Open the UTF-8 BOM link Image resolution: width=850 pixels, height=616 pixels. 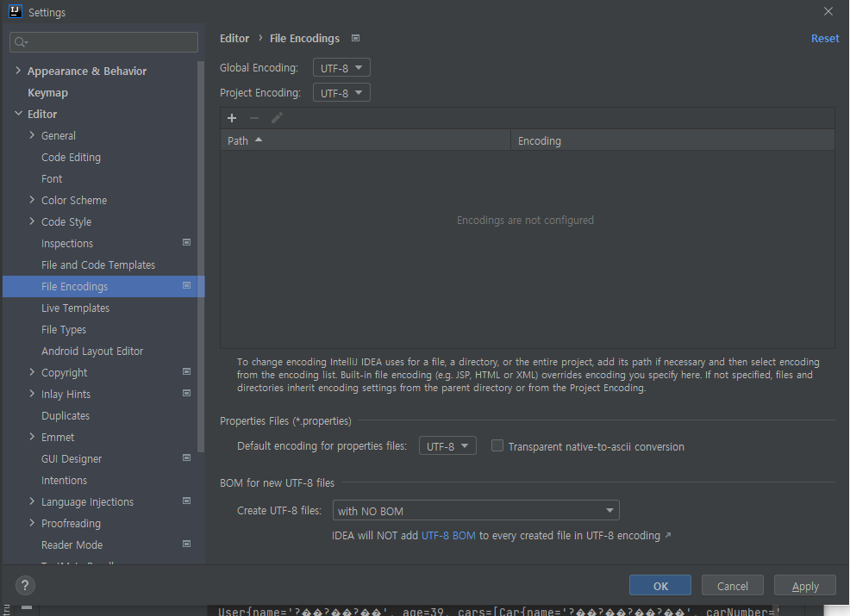tap(448, 535)
